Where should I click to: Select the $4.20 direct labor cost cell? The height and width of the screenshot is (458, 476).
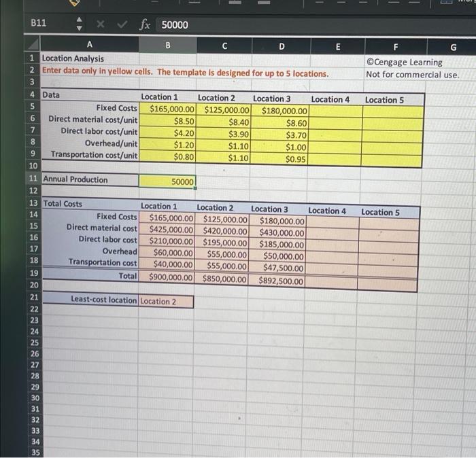click(167, 133)
